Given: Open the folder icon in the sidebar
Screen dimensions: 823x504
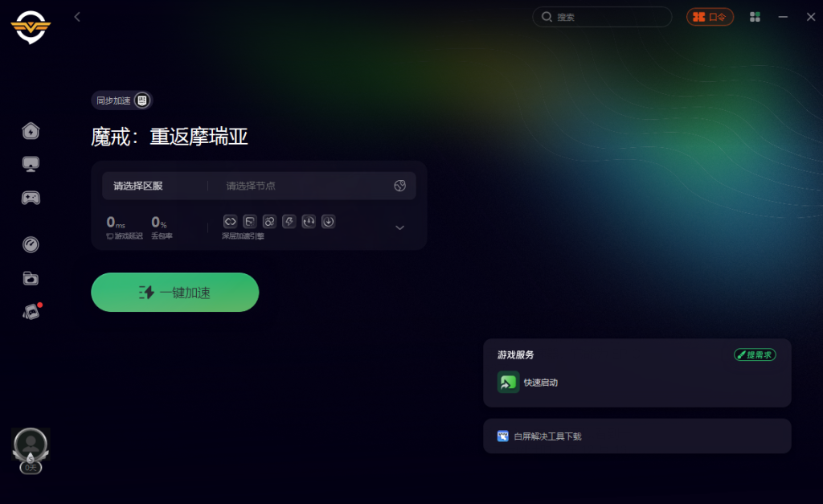Looking at the screenshot, I should coord(31,278).
